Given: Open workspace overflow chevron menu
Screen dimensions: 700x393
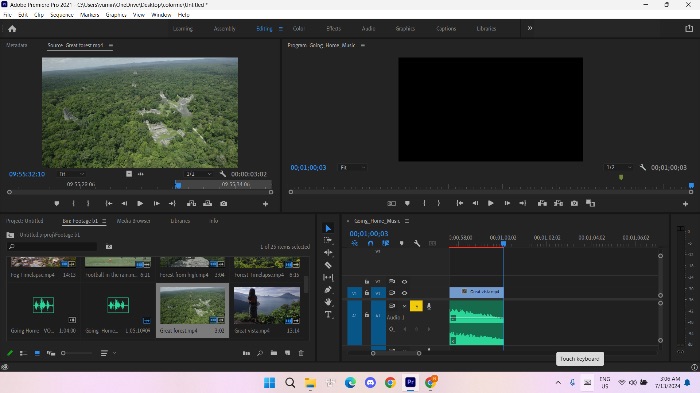Looking at the screenshot, I should 530,28.
